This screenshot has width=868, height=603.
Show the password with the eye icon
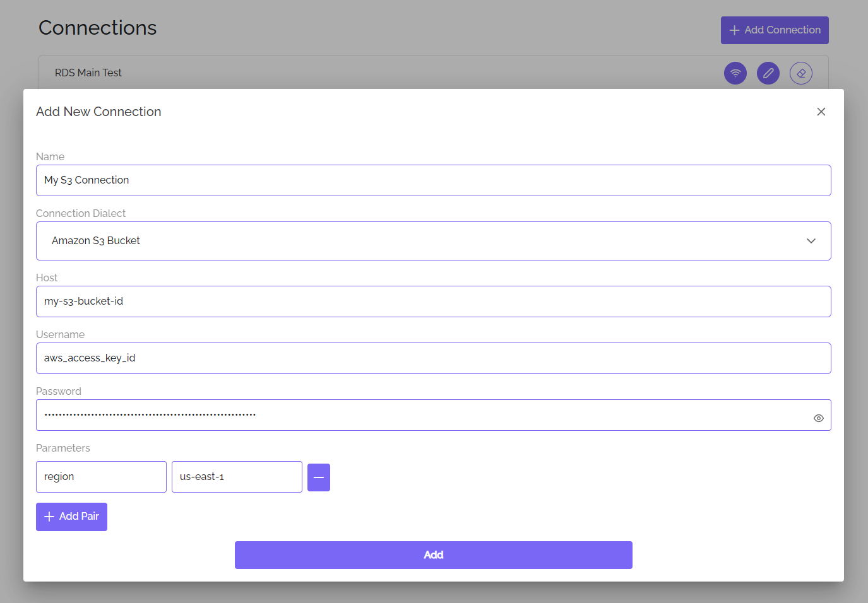(x=818, y=418)
